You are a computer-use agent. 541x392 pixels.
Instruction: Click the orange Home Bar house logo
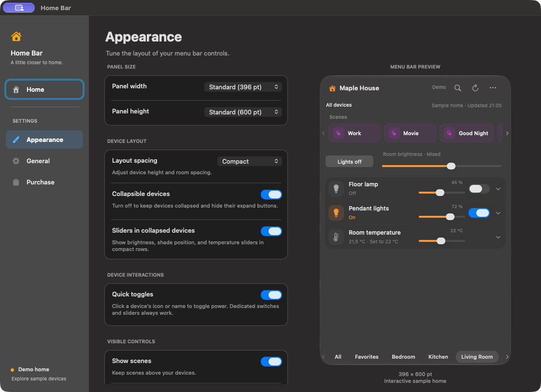(16, 36)
